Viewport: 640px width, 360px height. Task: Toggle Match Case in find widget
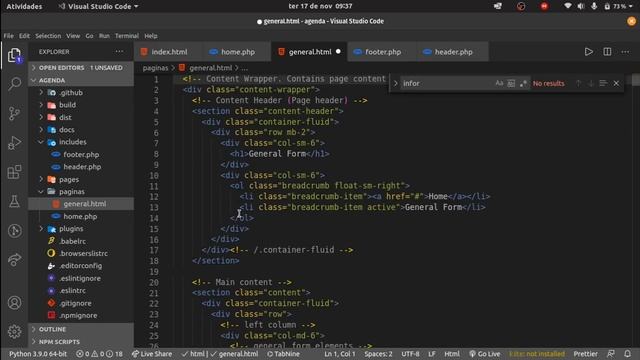tap(499, 83)
